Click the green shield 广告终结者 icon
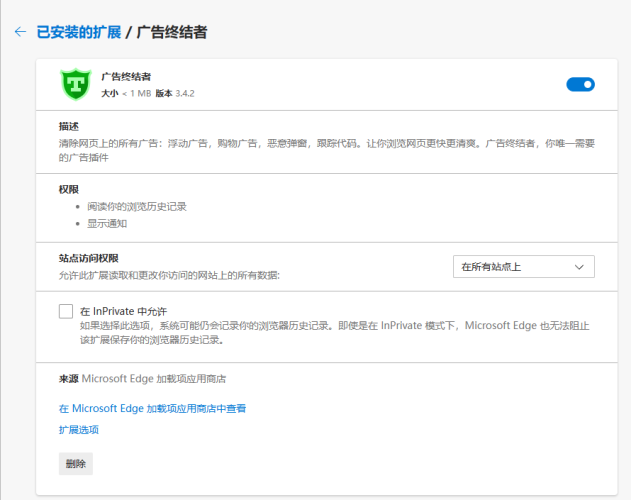 76,84
